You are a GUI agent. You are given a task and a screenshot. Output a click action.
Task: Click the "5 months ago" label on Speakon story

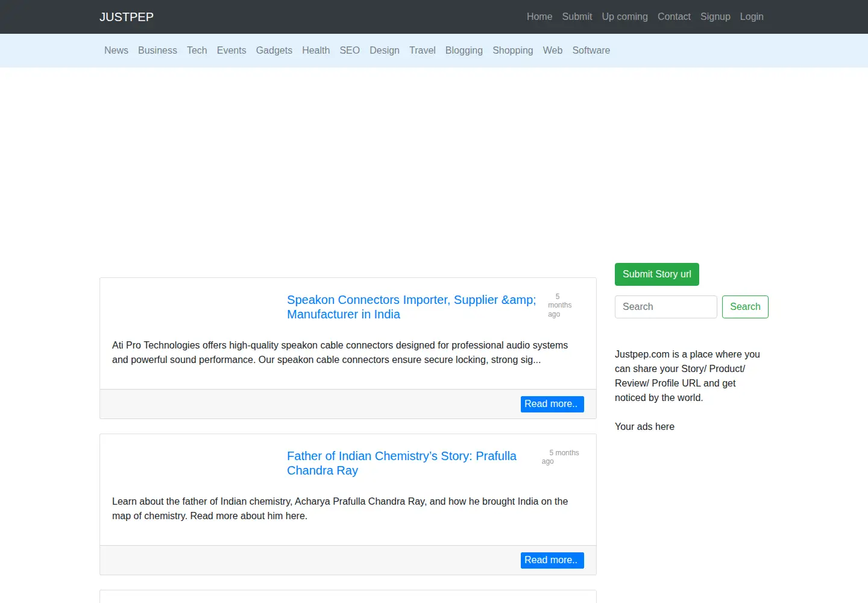pos(559,306)
